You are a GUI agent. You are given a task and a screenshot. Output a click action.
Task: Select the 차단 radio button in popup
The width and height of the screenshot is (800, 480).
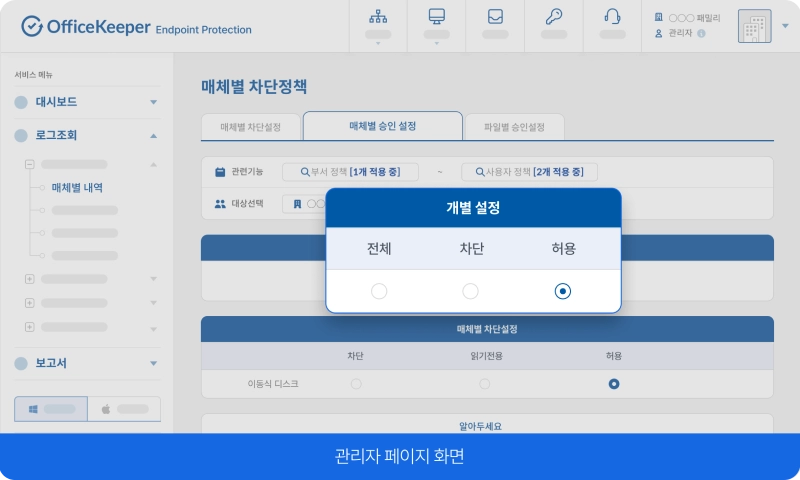pyautogui.click(x=470, y=291)
